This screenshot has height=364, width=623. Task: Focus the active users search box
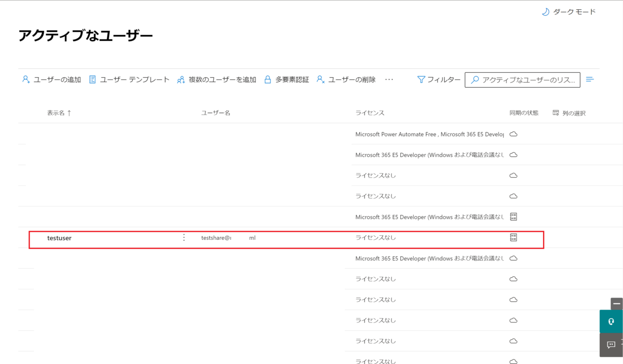point(522,80)
